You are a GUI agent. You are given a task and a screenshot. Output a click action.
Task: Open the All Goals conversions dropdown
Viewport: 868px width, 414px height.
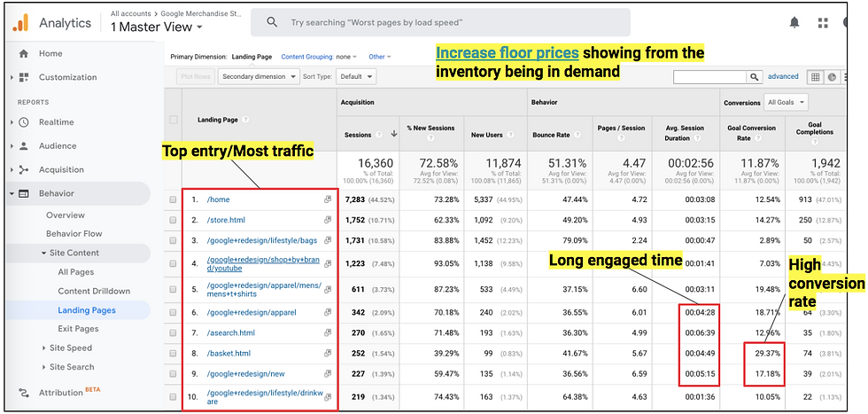pos(786,103)
